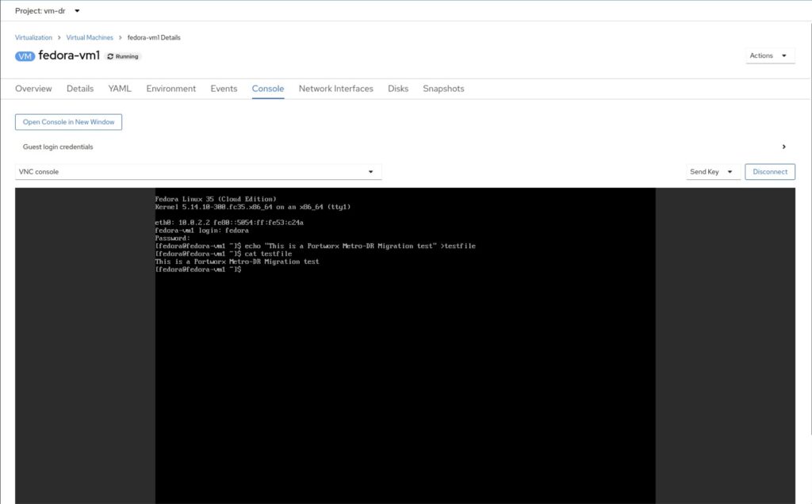The width and height of the screenshot is (812, 504).
Task: Open the Network Interfaces tab
Action: (335, 89)
